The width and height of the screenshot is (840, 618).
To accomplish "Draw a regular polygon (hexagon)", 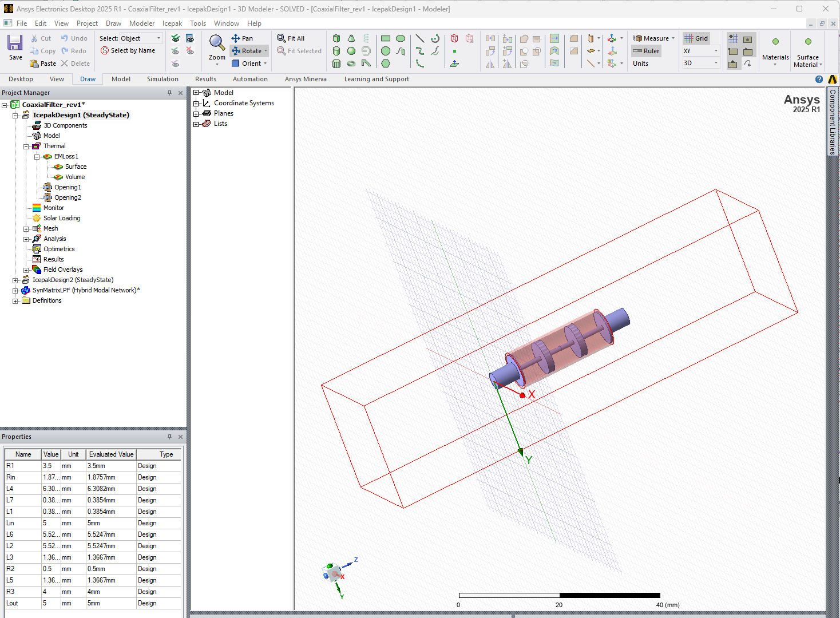I will click(386, 64).
